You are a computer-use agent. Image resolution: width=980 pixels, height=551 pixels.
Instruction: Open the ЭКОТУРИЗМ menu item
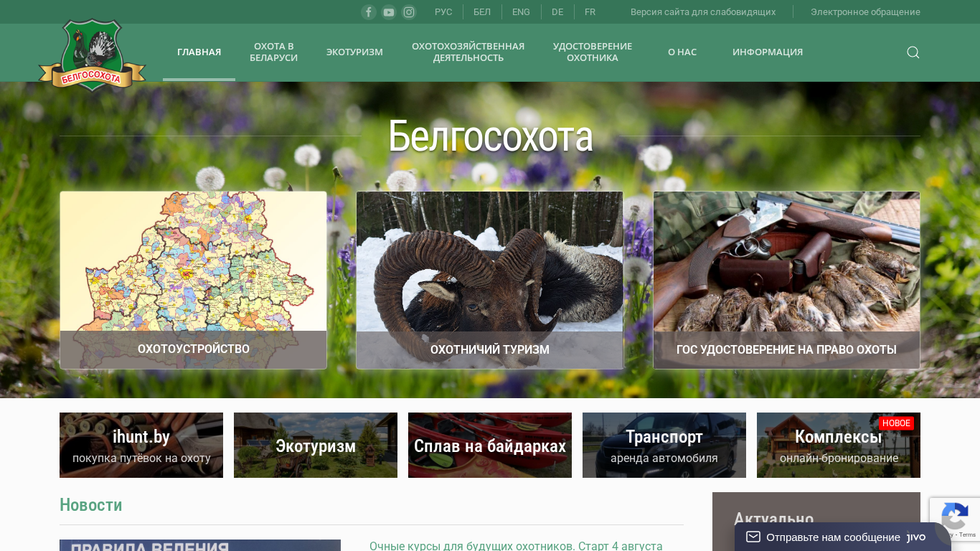(354, 52)
